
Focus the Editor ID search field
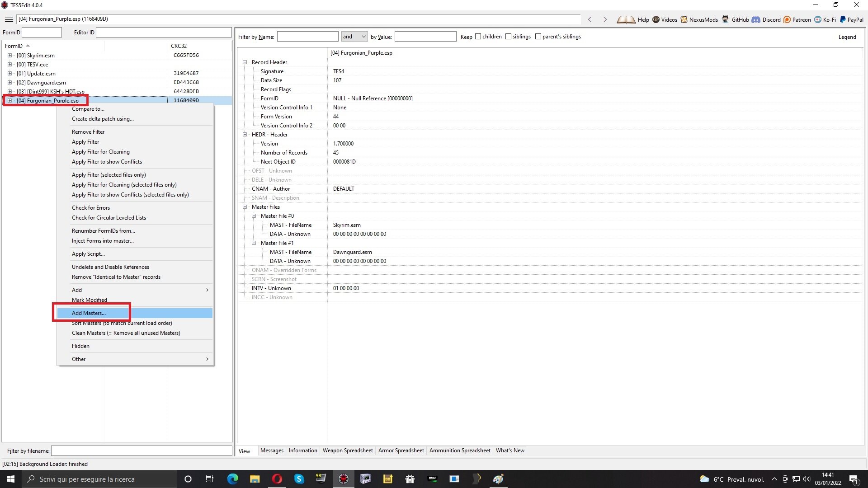point(164,33)
